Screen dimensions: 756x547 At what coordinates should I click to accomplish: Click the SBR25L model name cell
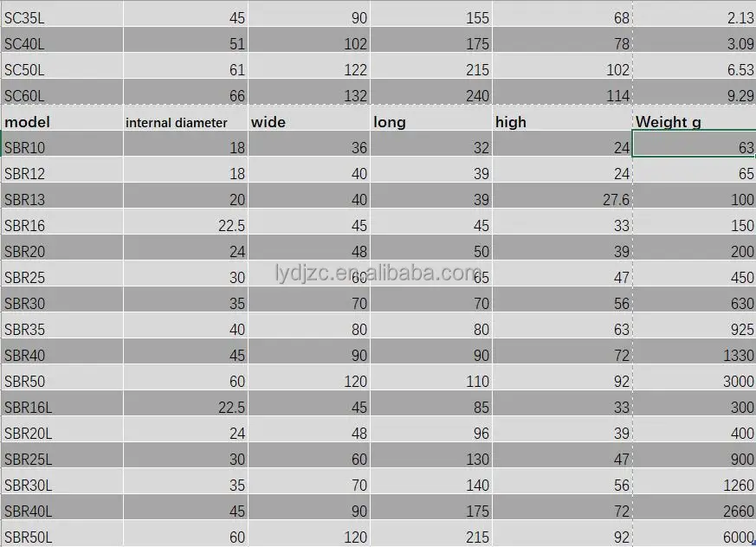click(x=61, y=460)
